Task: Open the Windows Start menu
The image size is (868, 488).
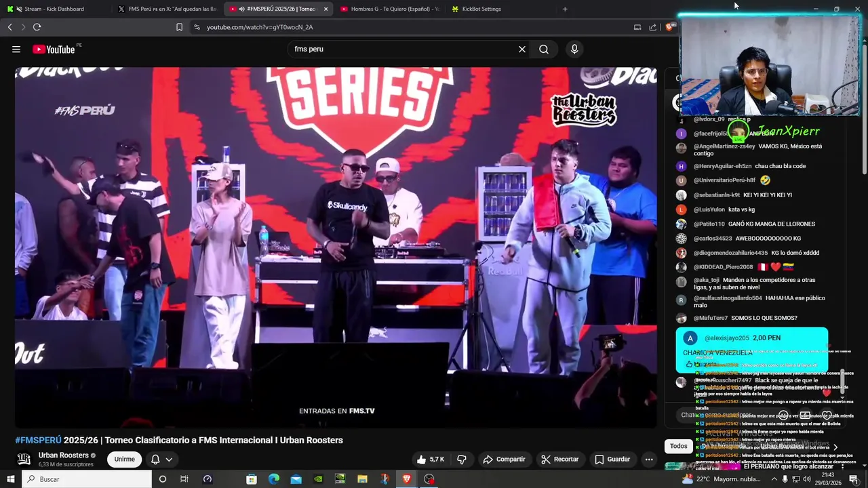Action: click(x=10, y=479)
